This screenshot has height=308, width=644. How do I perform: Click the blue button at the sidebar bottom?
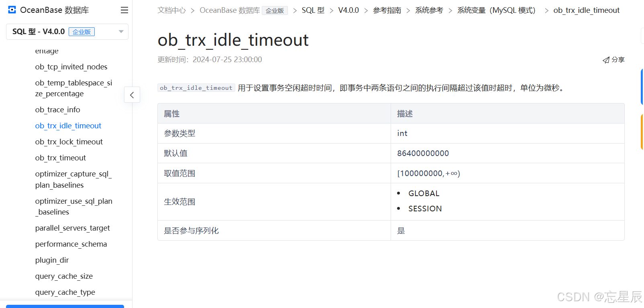[x=65, y=306]
